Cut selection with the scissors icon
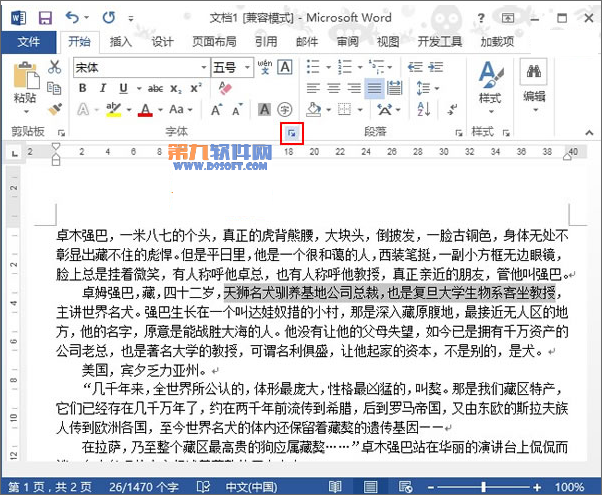 click(55, 67)
